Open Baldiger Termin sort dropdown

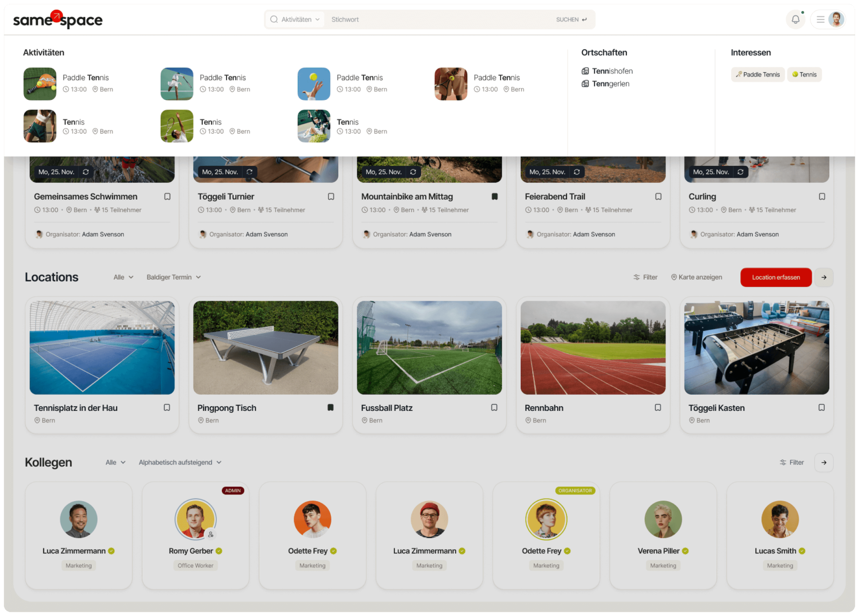[174, 277]
